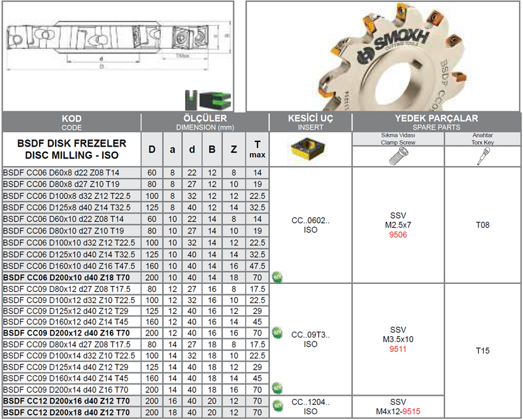Select row BSDF CC09 D125x14 d40 Z12 T29
The width and height of the screenshot is (523, 420).
[x=135, y=367]
